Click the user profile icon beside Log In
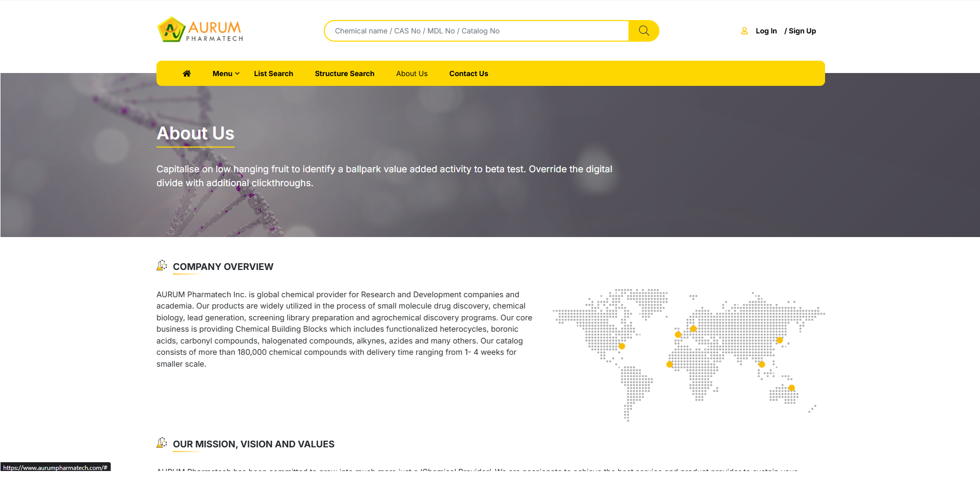 pos(744,31)
